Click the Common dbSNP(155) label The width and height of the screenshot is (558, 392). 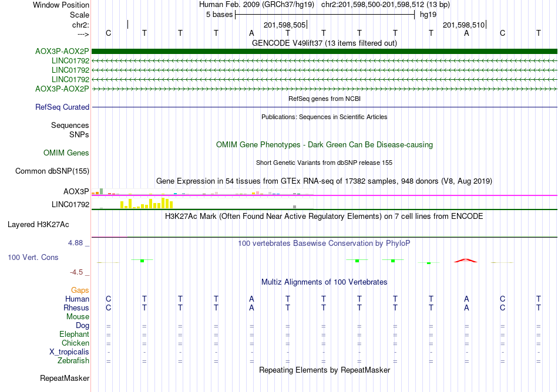click(52, 171)
